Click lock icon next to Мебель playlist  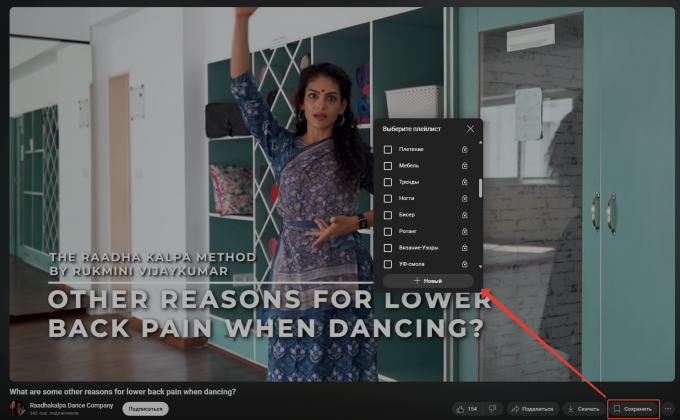465,166
